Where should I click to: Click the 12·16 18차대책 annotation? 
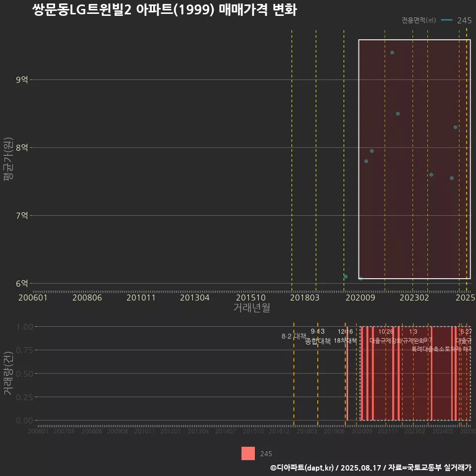345,336
